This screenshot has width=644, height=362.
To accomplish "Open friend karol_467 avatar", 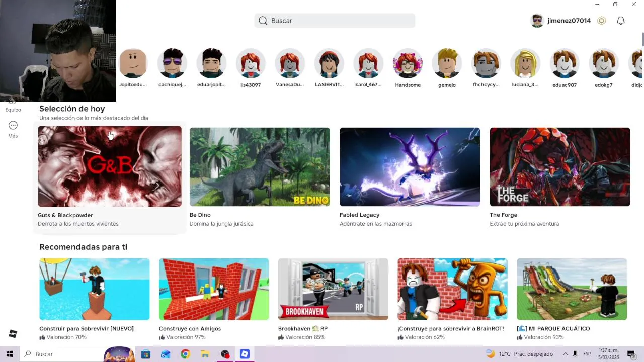I will click(x=368, y=63).
